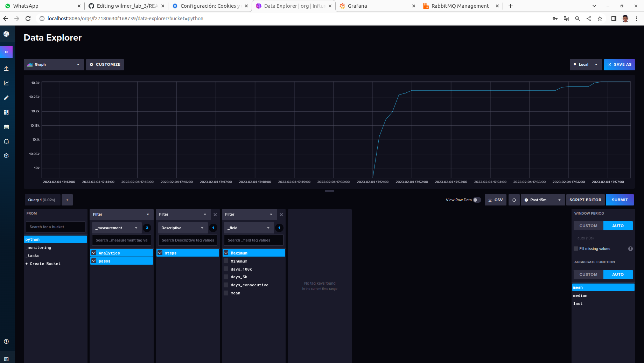Switch to the Grafana browser tab
644x363 pixels.
(x=377, y=6)
